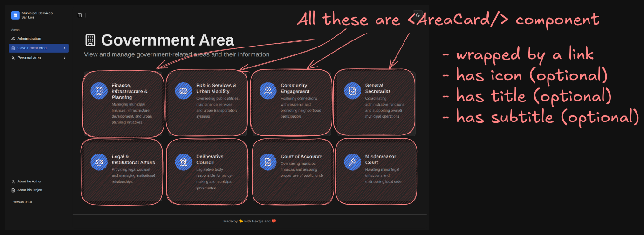Open the Administration sidebar item
Screen dimensions: 644x235
point(29,39)
